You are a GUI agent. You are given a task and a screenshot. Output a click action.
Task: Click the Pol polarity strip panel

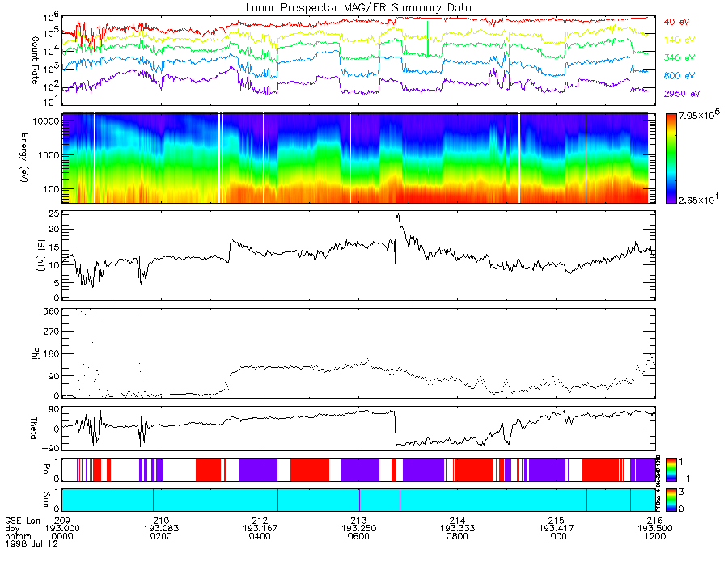(358, 470)
